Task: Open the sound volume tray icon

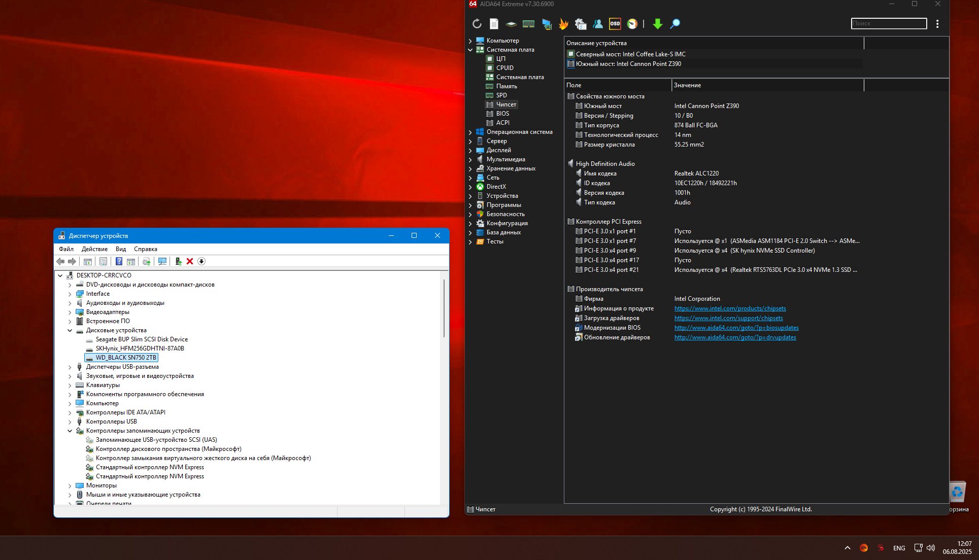Action: [930, 548]
